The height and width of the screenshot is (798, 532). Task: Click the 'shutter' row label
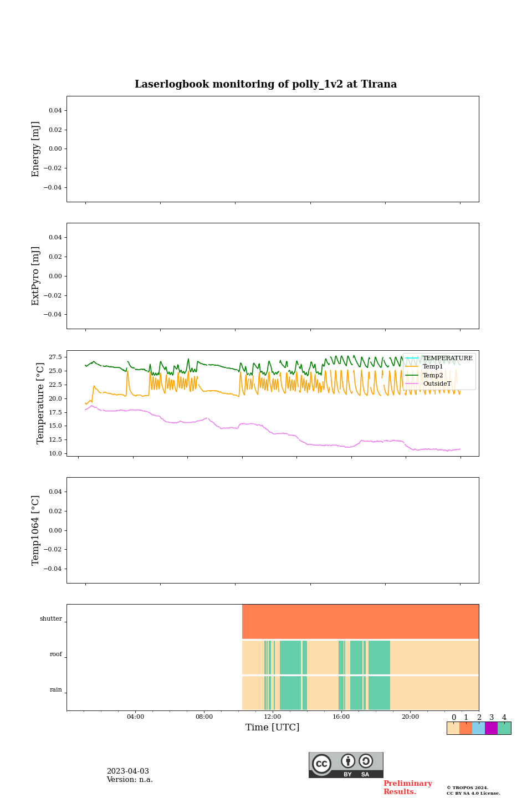click(x=51, y=619)
